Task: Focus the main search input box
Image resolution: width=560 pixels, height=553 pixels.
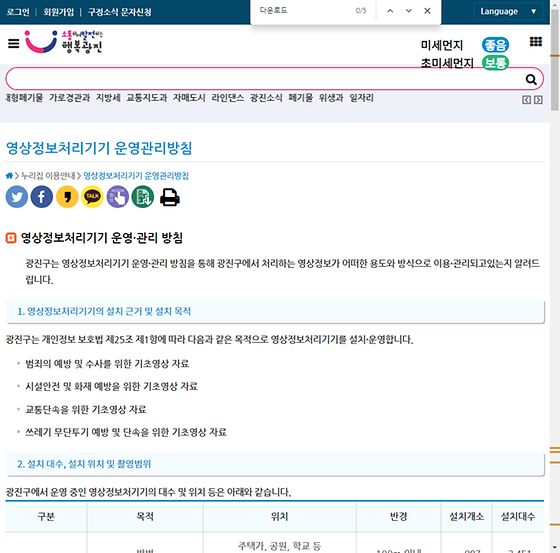Action: coord(264,79)
